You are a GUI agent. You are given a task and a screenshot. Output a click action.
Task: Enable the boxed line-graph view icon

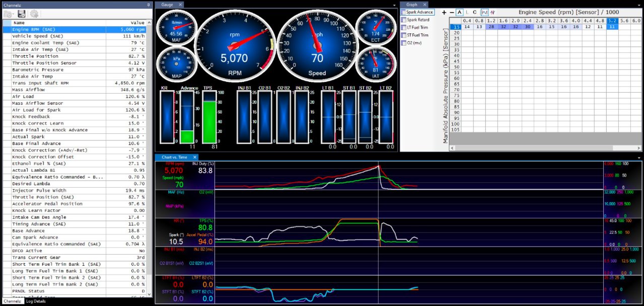click(484, 12)
